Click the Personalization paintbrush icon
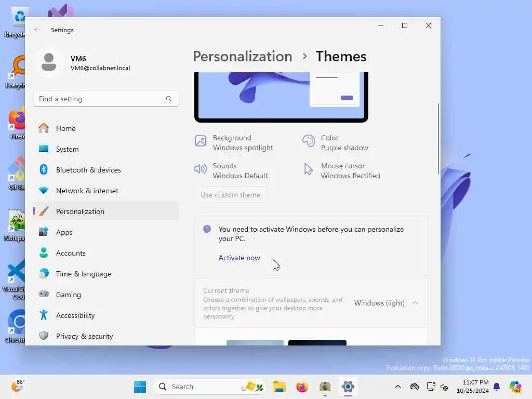This screenshot has width=532, height=399. point(44,211)
